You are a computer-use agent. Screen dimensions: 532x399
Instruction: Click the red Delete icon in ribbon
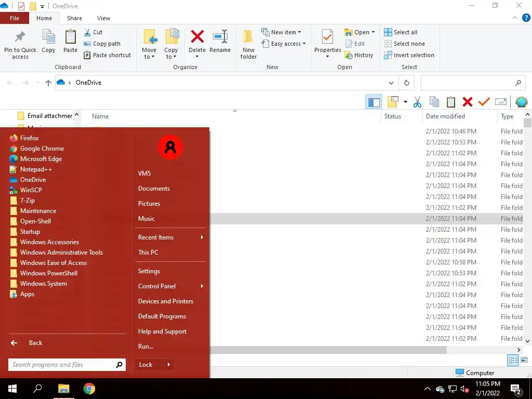coord(197,37)
